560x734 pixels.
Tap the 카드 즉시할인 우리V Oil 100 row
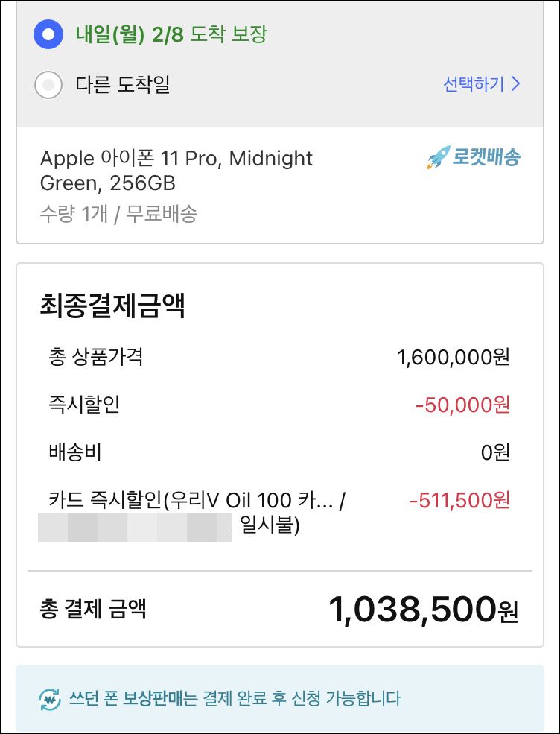[279, 514]
